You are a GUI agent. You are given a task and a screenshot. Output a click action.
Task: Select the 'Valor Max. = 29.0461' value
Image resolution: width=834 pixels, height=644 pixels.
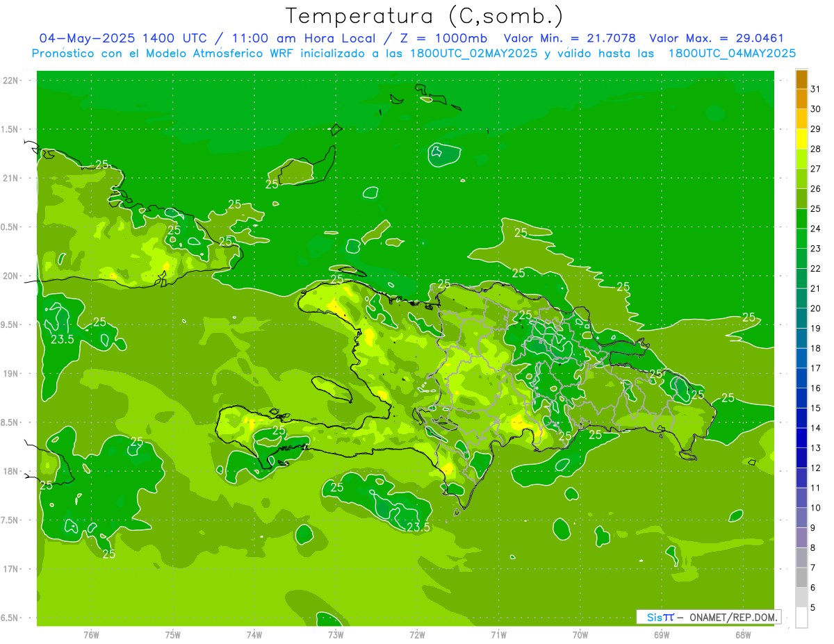coord(717,38)
